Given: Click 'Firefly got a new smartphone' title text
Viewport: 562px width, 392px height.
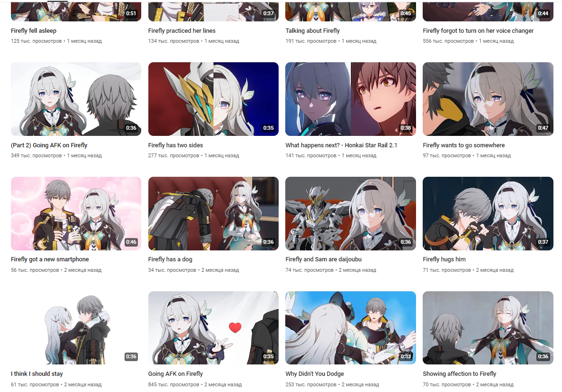Looking at the screenshot, I should pyautogui.click(x=50, y=259).
